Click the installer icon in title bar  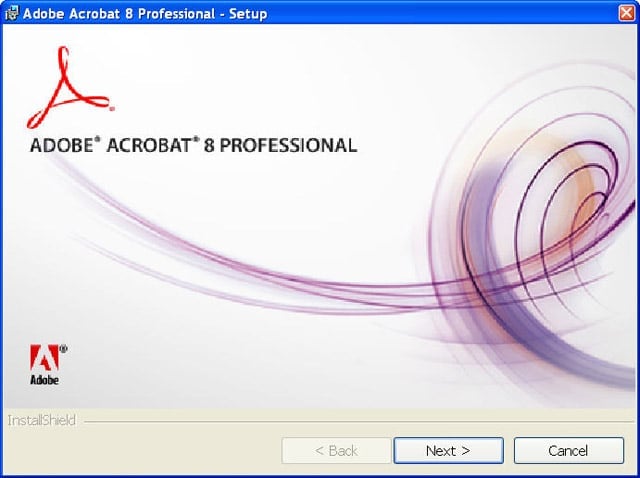(11, 13)
